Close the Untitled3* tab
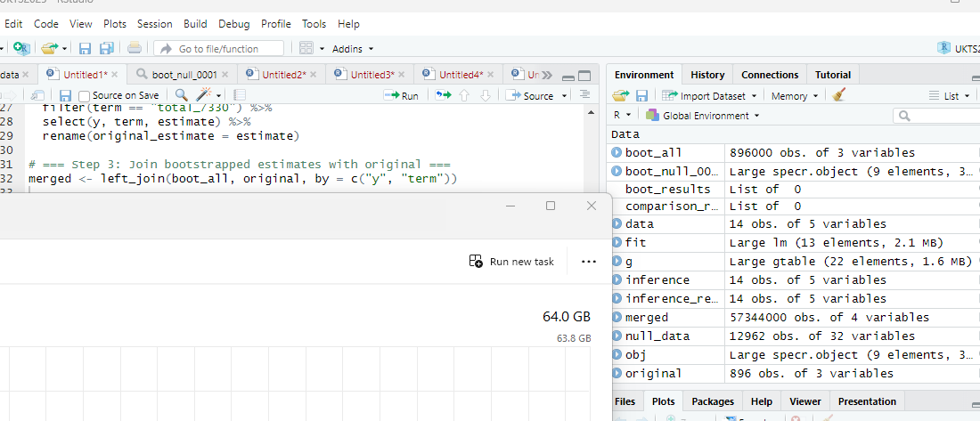Image resolution: width=980 pixels, height=421 pixels. [401, 75]
